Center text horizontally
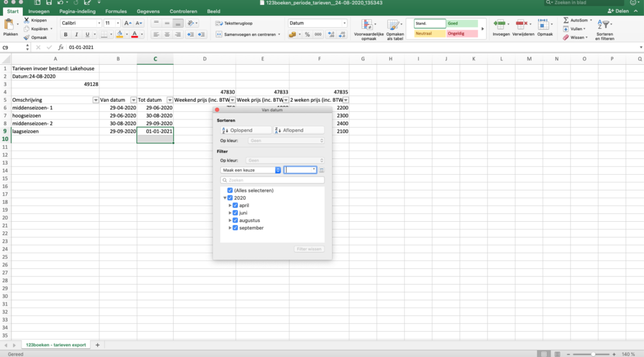Image resolution: width=644 pixels, height=357 pixels. (x=167, y=35)
